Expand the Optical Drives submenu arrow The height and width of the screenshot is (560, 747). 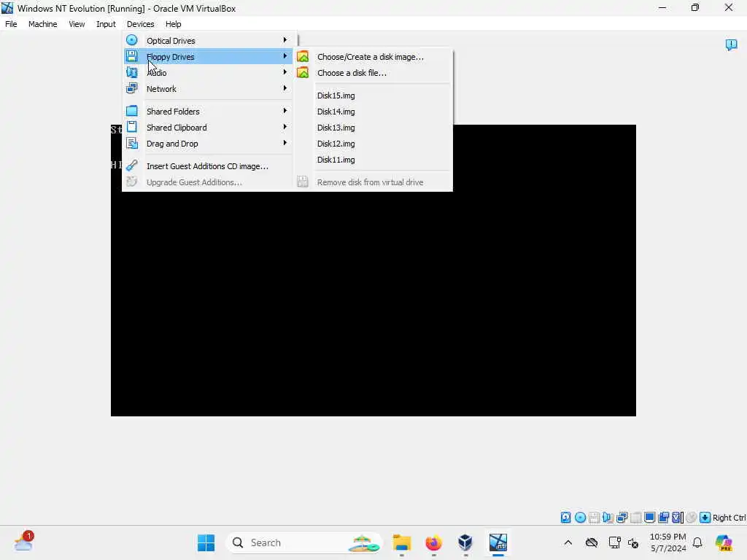[285, 40]
